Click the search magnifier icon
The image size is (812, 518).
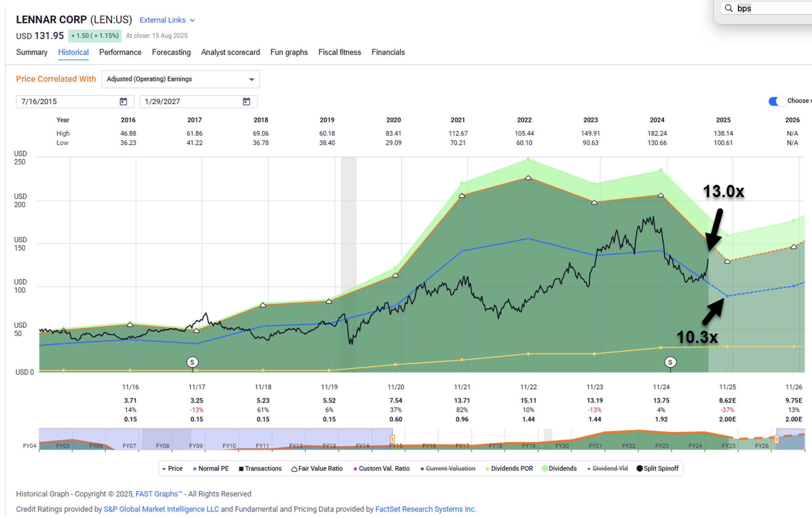(x=729, y=8)
